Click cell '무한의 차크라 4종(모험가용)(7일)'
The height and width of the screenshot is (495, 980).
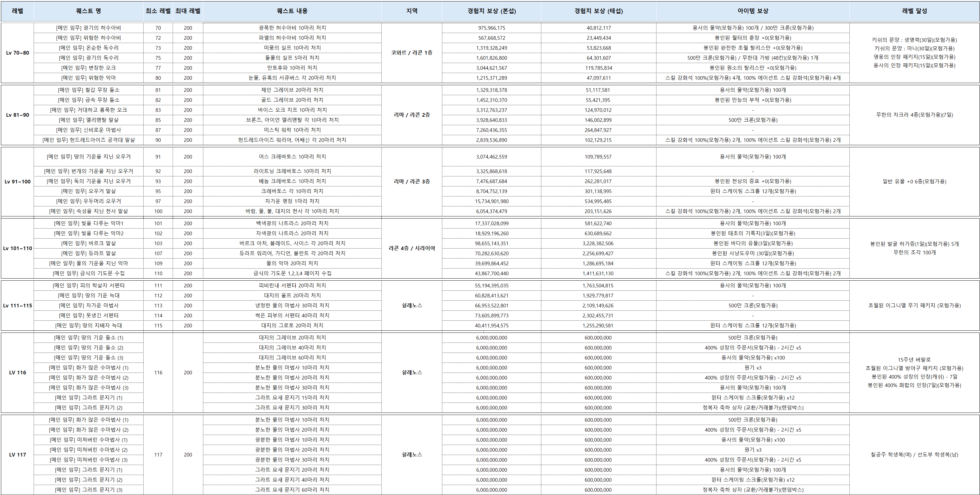pos(914,115)
